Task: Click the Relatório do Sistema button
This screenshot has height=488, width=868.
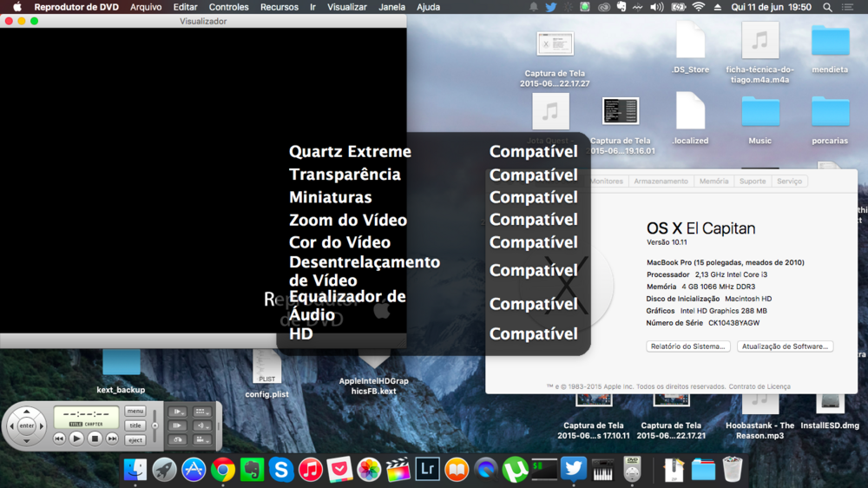Action: (x=687, y=346)
